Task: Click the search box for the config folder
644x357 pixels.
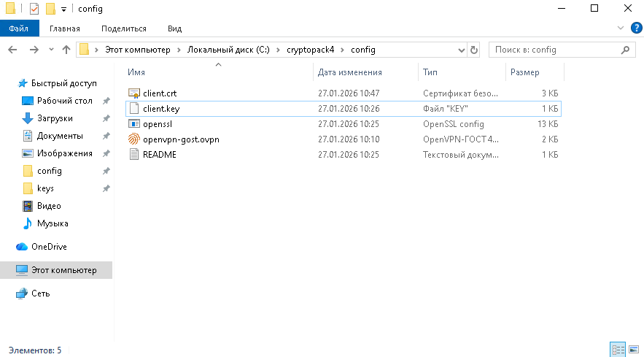Action: [x=554, y=50]
